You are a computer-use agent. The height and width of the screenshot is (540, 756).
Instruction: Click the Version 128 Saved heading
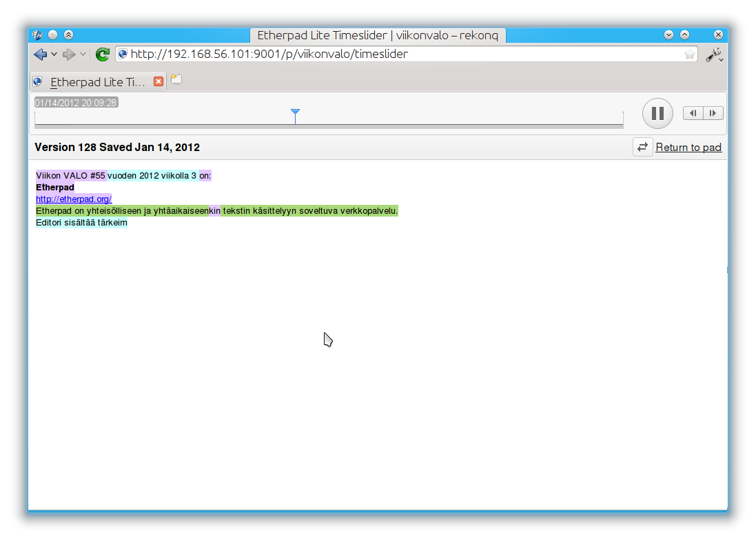(117, 148)
